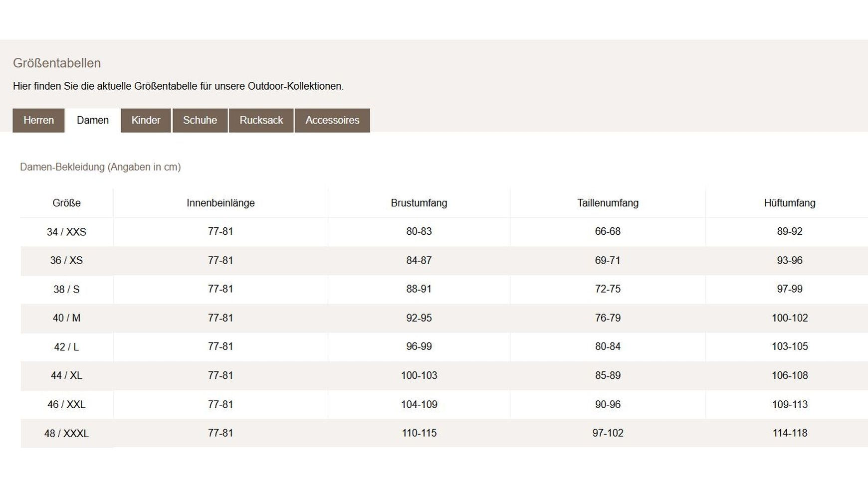Click the Brustumfang column header
This screenshot has width=868, height=488.
[x=419, y=203]
